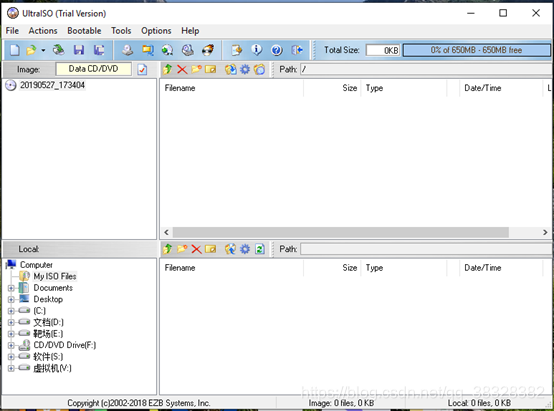Select My ISO Files in local tree
Screen dimensions: 554x411
point(55,276)
